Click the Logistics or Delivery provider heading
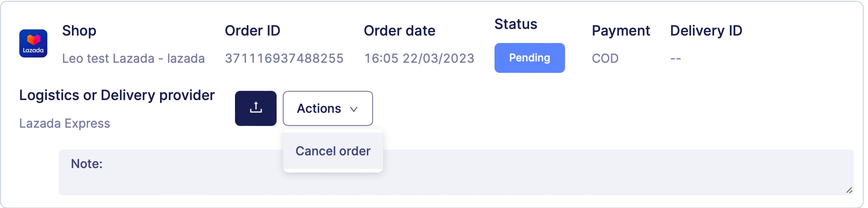 [x=117, y=95]
